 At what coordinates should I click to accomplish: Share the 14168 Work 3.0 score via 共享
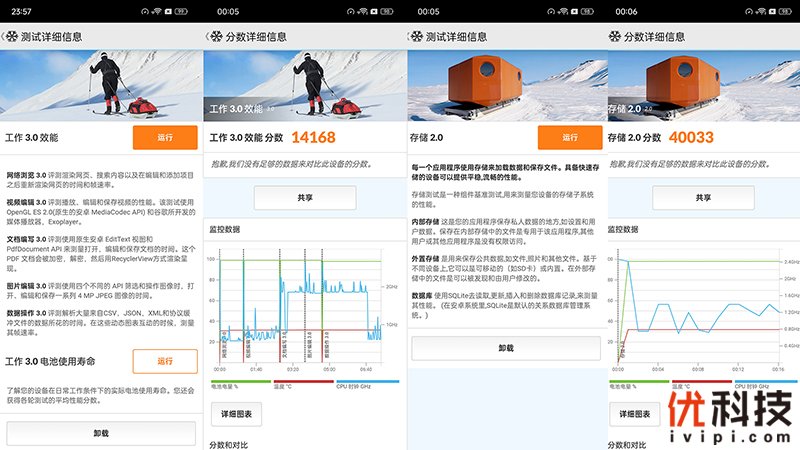click(304, 198)
